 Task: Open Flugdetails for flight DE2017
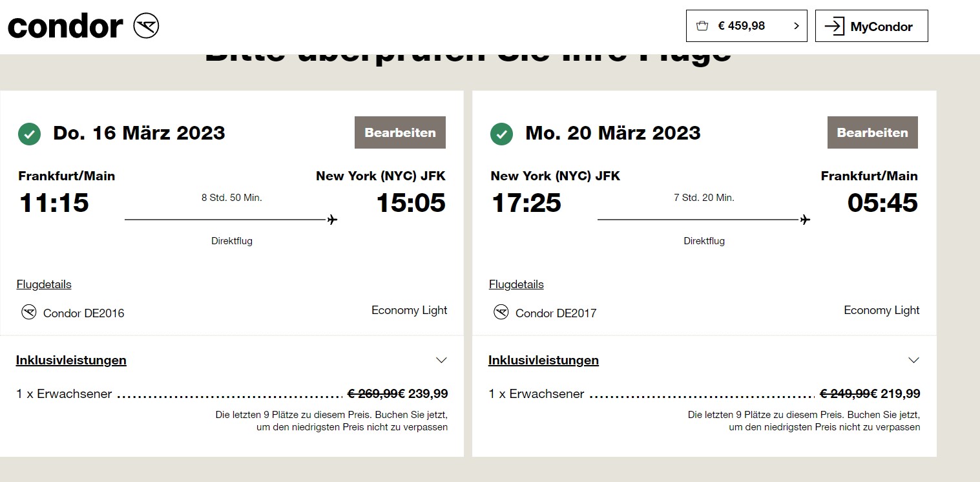click(516, 284)
